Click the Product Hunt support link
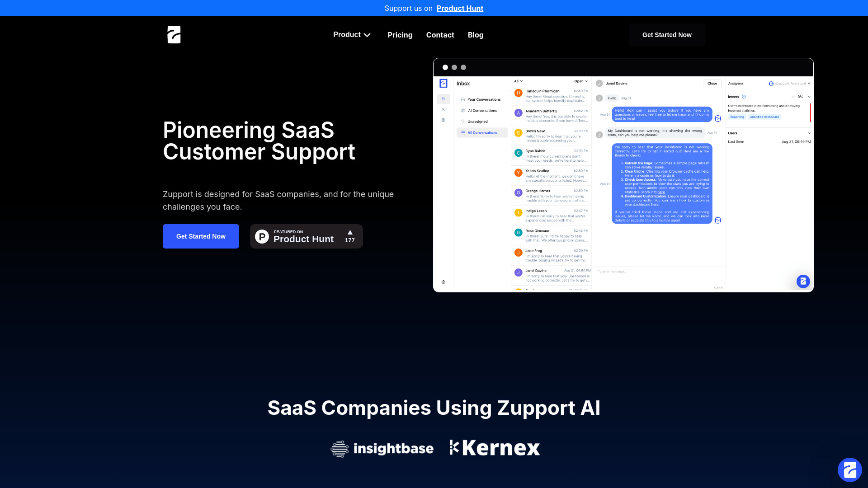This screenshot has height=488, width=868. (460, 8)
